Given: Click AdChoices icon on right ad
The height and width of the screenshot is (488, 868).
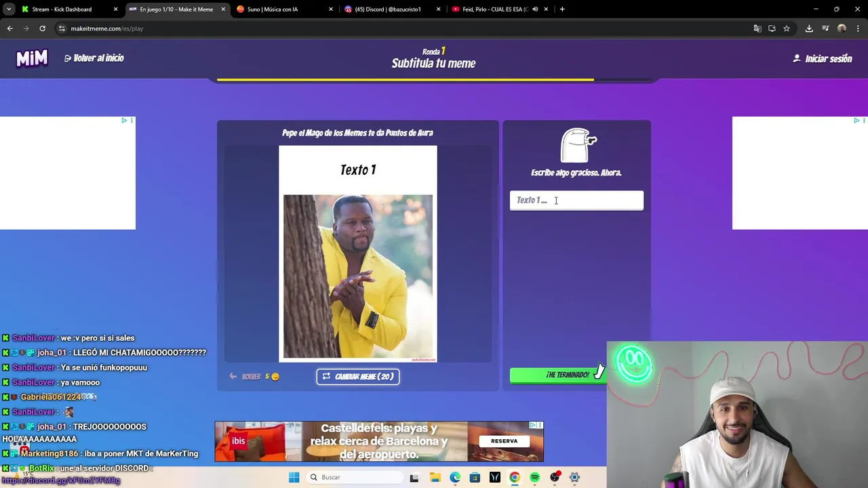Looking at the screenshot, I should coord(856,121).
